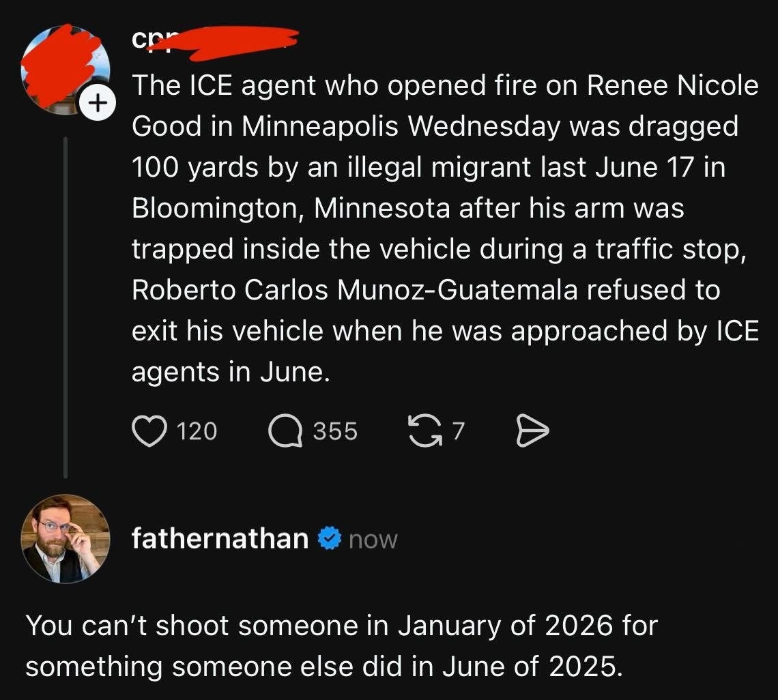Open fathernathan's profile picture
This screenshot has width=778, height=700.
coord(66,539)
